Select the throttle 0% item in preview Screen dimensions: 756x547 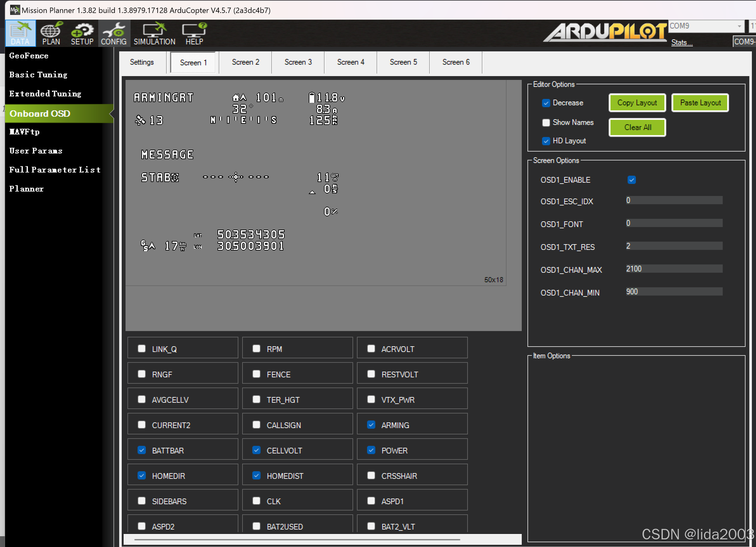(x=331, y=212)
